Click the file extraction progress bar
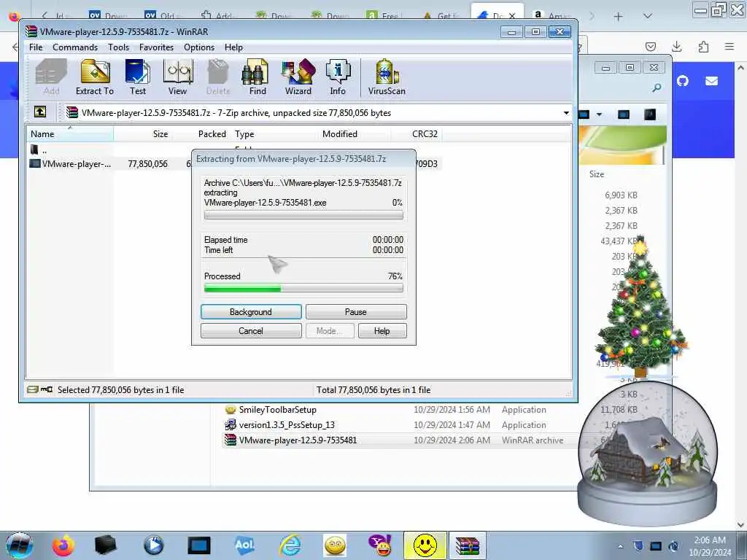The height and width of the screenshot is (560, 747). point(303,215)
